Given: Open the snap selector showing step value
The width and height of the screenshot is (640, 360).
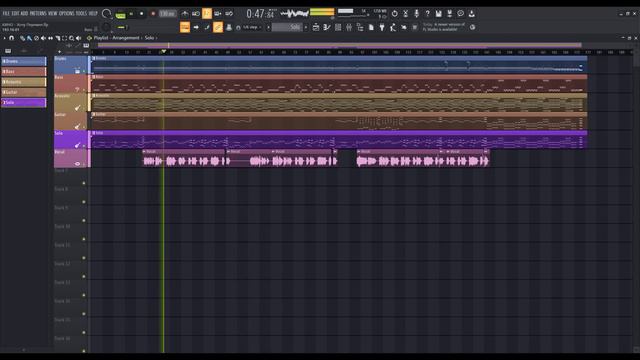Looking at the screenshot, I should click(251, 27).
